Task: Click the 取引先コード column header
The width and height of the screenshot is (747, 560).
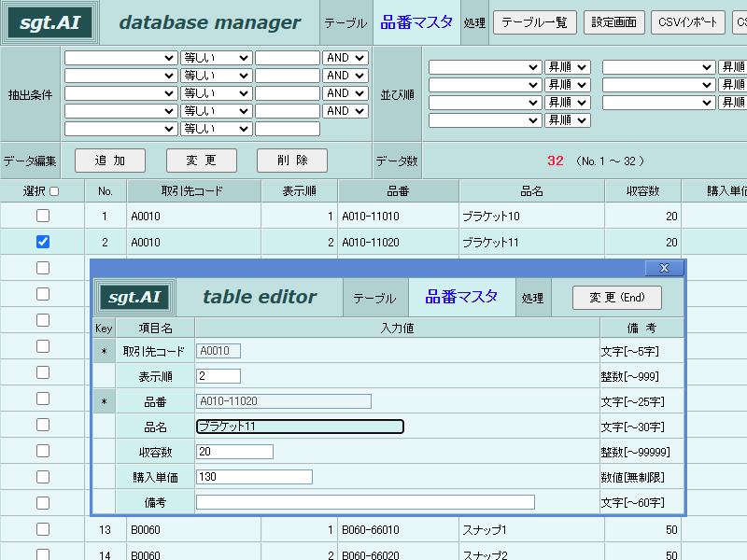Action: click(193, 191)
